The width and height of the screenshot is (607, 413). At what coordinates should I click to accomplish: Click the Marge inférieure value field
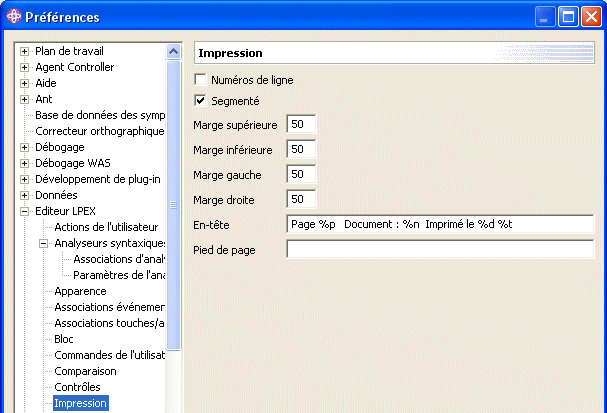point(302,149)
